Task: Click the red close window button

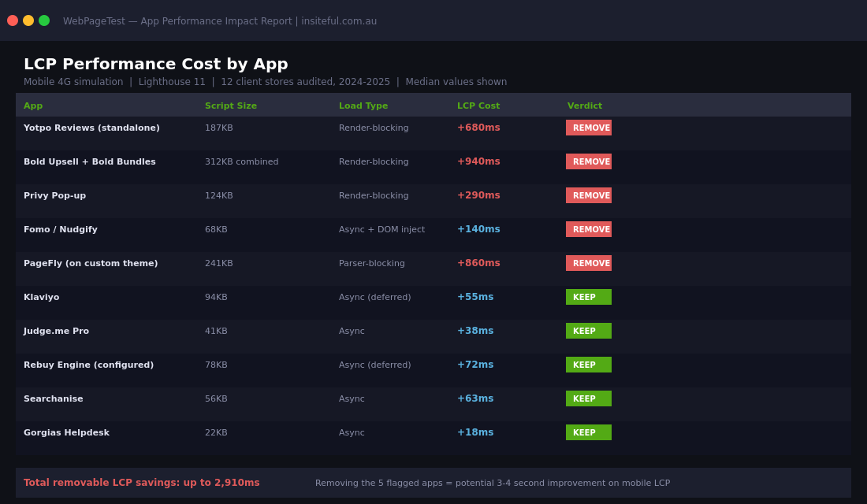Action: click(13, 20)
